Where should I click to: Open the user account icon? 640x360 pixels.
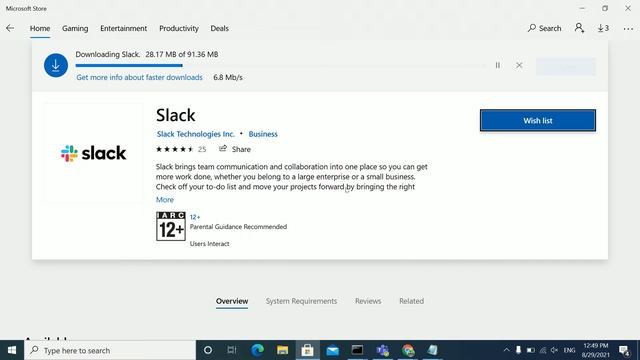click(x=579, y=28)
